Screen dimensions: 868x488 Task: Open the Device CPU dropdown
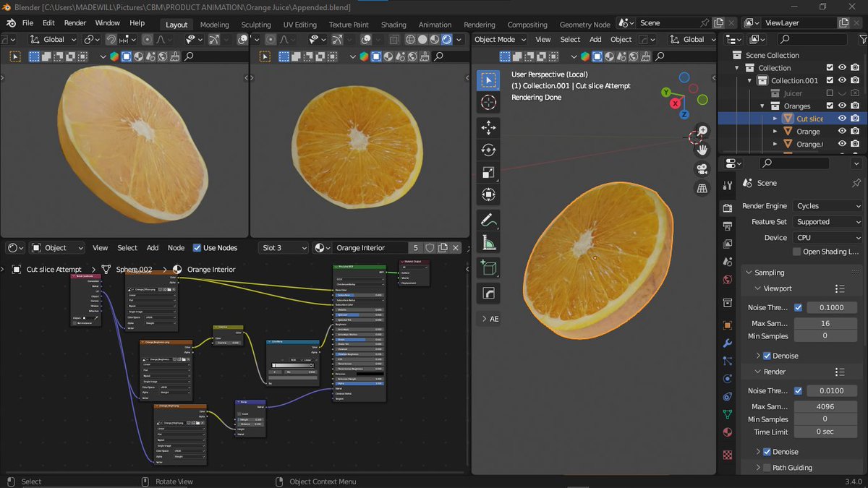(827, 238)
